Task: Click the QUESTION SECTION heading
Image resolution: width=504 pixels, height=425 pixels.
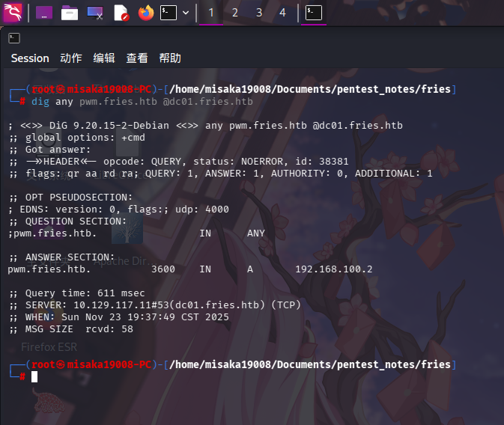Action: [x=68, y=221]
